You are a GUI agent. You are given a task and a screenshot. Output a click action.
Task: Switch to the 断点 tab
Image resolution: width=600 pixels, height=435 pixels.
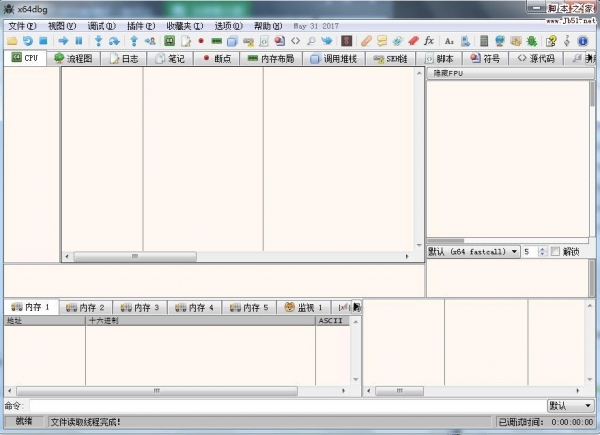[215, 59]
